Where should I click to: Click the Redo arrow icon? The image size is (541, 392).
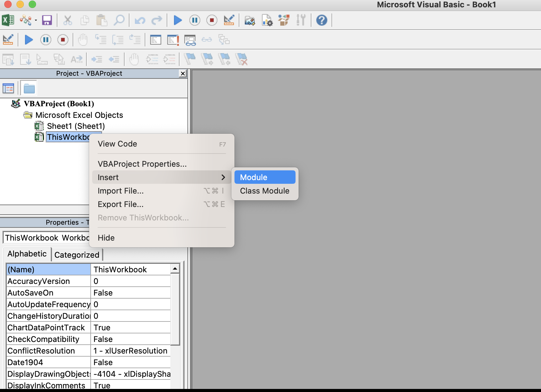point(157,20)
